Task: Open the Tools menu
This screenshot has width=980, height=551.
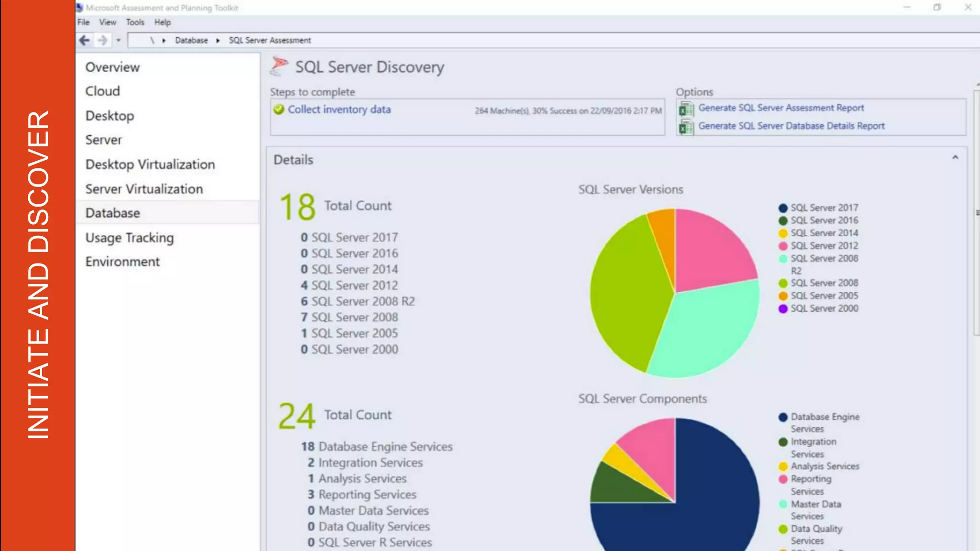Action: click(135, 22)
